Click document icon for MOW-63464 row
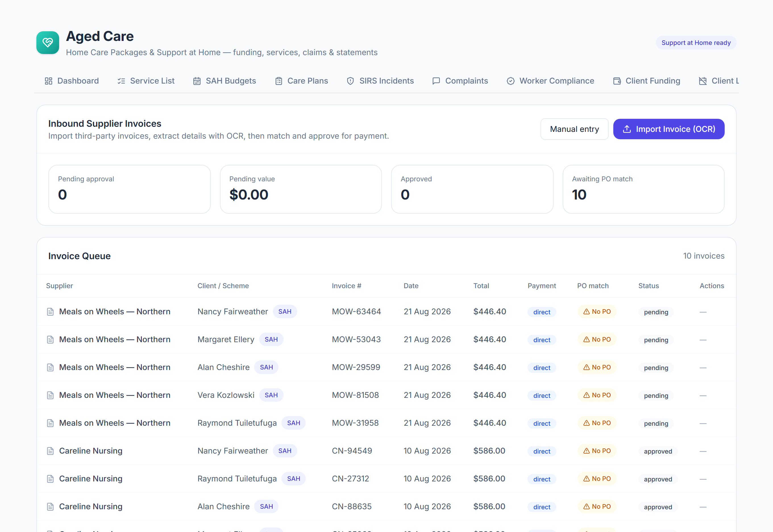Screen dimensions: 773x532 point(50,312)
